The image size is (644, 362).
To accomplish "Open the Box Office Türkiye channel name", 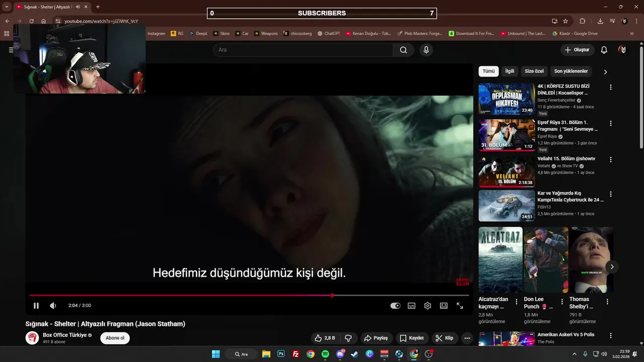I will click(65, 335).
